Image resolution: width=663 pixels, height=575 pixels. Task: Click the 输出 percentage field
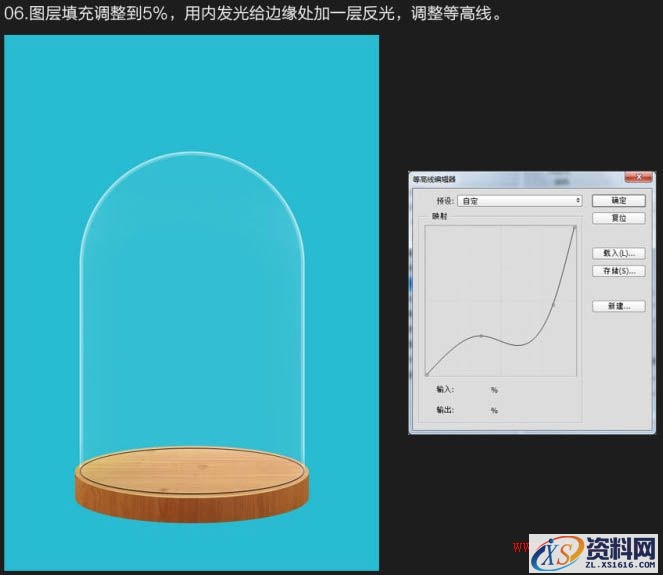[473, 410]
